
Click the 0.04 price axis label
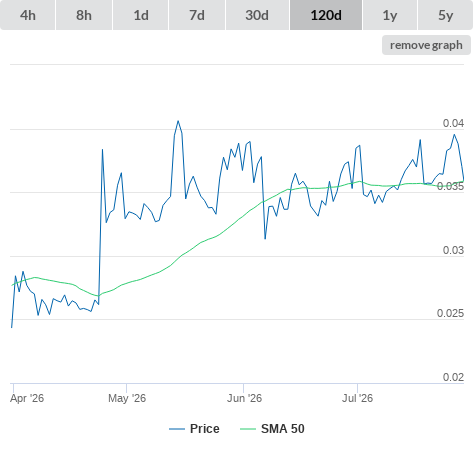point(453,123)
